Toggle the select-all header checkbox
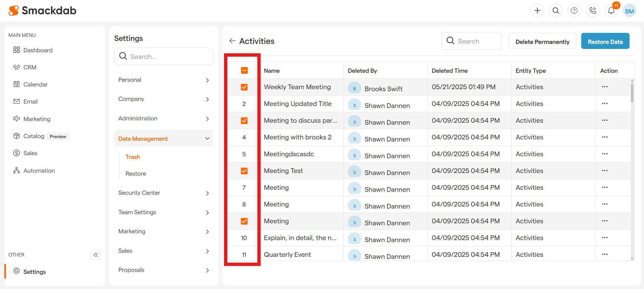644x289 pixels. pos(244,70)
